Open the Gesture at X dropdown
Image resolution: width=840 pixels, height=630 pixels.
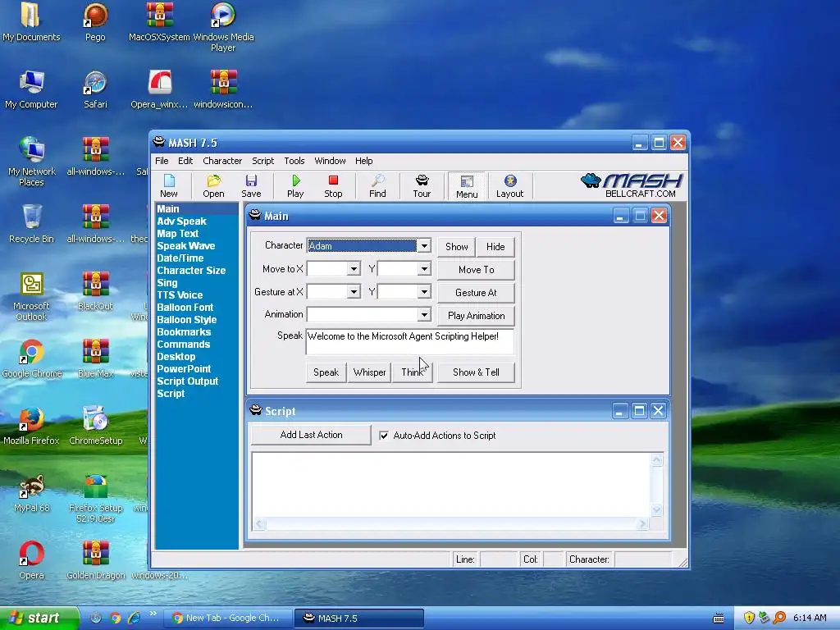point(353,292)
